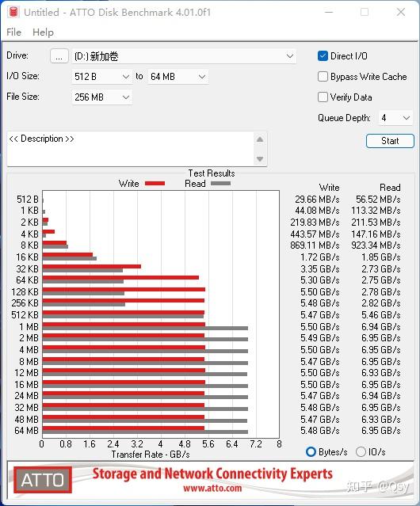
Task: Click the read value 1.85 GB/s
Action: (381, 257)
